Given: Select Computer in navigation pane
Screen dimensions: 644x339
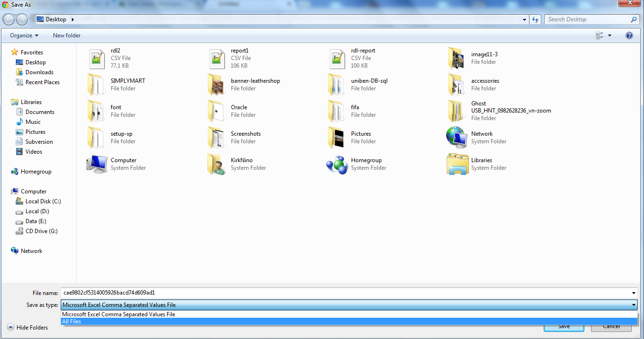Looking at the screenshot, I should (34, 191).
